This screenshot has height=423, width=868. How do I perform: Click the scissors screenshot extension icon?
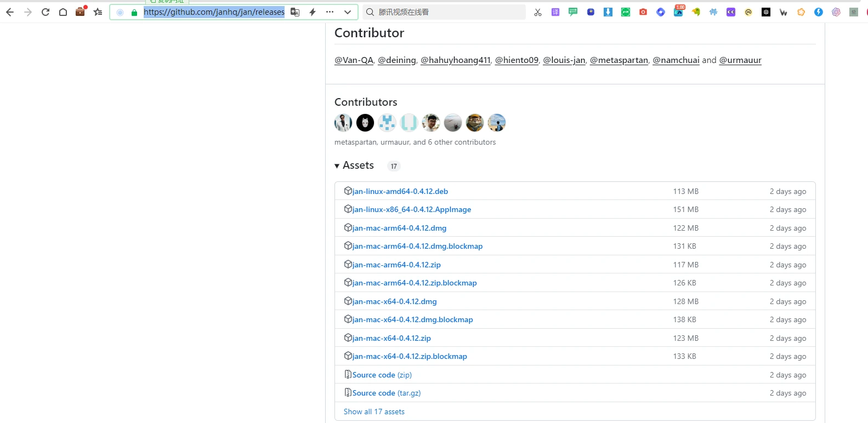[538, 12]
